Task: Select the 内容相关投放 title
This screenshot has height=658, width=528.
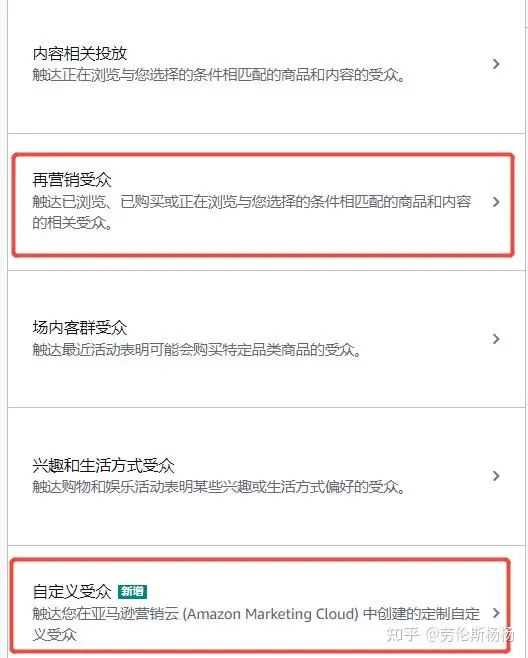Action: (x=80, y=53)
